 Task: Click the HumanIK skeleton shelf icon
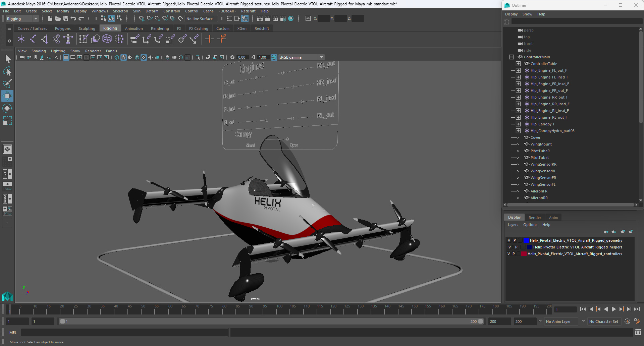point(68,39)
